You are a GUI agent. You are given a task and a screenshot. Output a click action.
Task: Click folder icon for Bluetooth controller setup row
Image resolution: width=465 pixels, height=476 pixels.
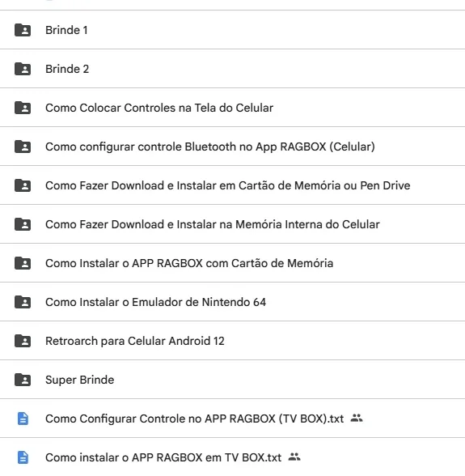(23, 147)
